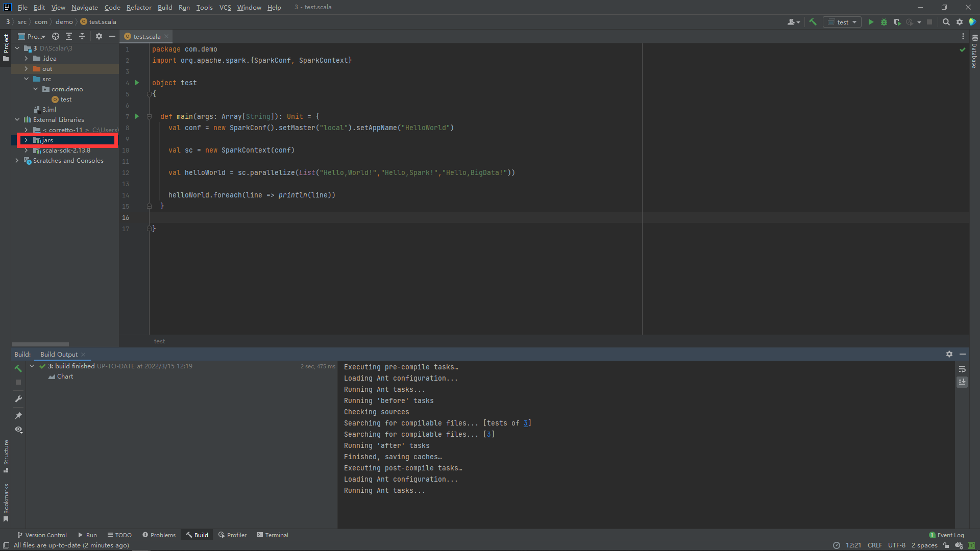Click the green Run button in toolbar
Screen dimensions: 980x551
click(871, 22)
